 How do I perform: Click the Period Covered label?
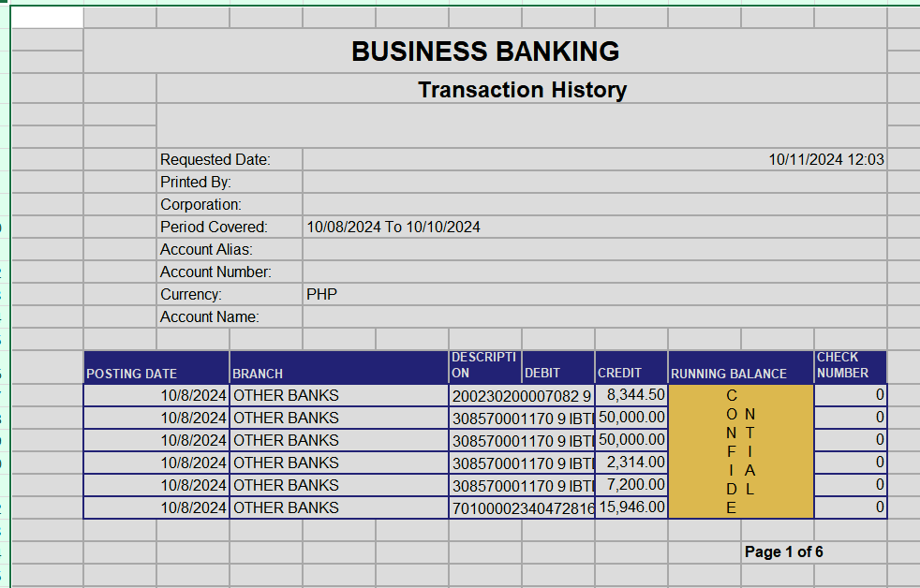click(214, 227)
